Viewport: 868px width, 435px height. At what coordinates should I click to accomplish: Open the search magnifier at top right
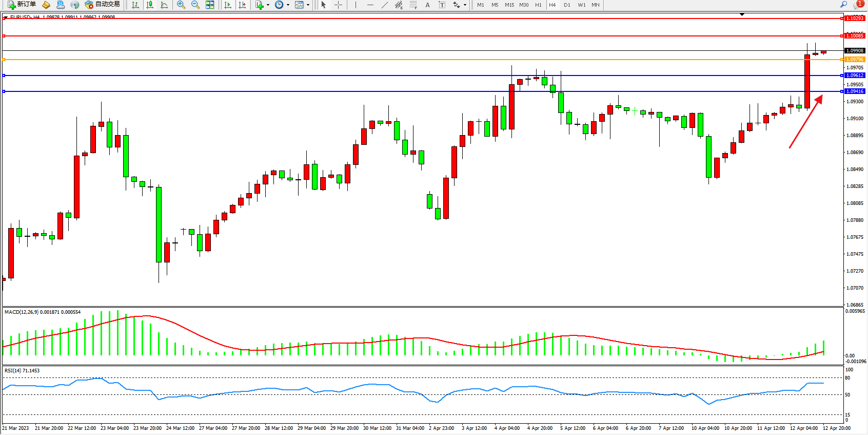click(843, 5)
